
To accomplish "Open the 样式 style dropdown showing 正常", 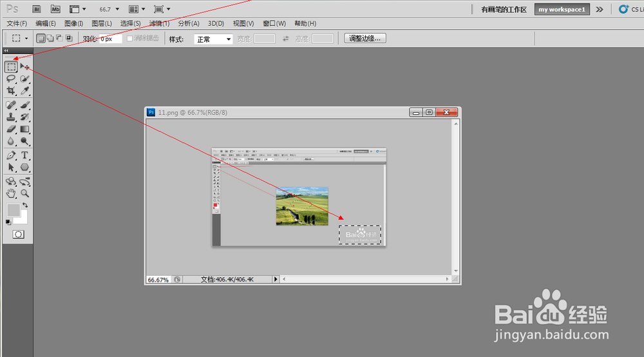I will click(x=214, y=39).
